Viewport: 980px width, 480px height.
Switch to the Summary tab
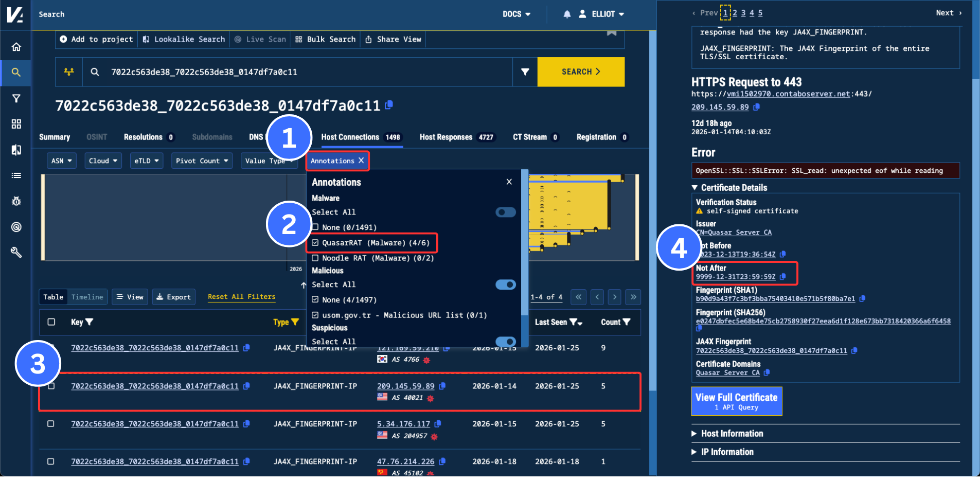pyautogui.click(x=55, y=137)
